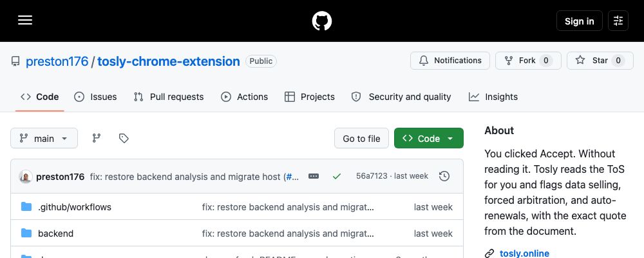Fork this repository

[x=528, y=61]
